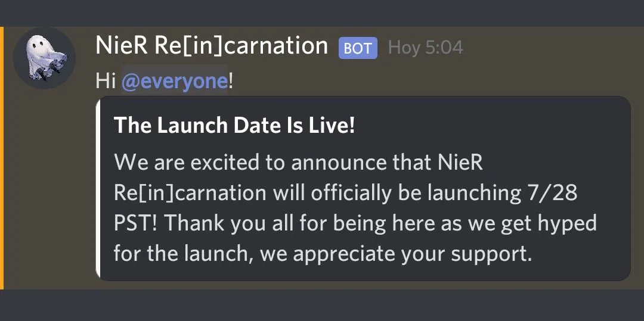The width and height of the screenshot is (644, 321).
Task: Open the NieR Re[in]carnation username profile
Action: (212, 45)
